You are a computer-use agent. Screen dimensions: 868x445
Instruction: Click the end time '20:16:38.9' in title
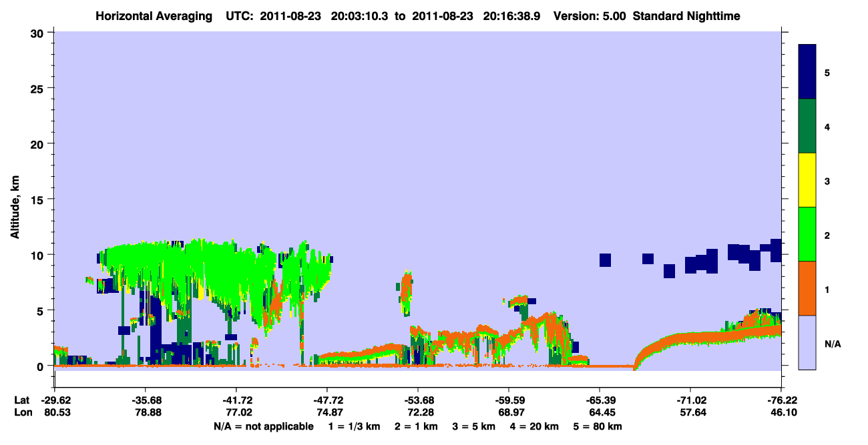[x=513, y=16]
